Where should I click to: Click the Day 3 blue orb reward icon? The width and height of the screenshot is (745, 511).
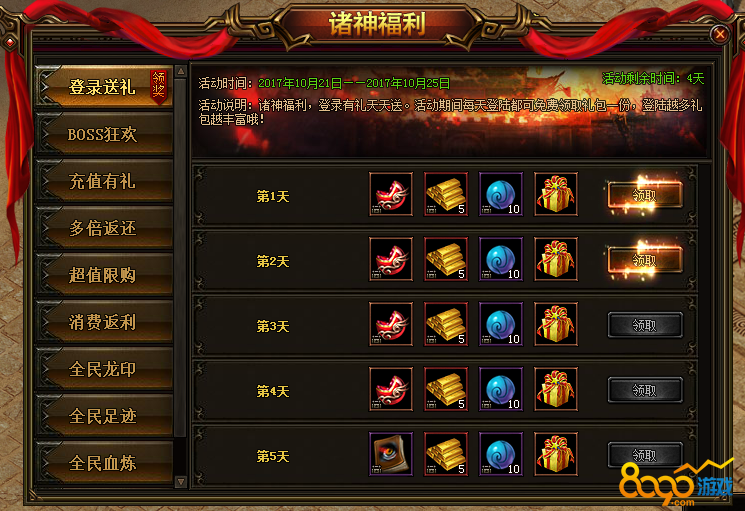(x=501, y=324)
